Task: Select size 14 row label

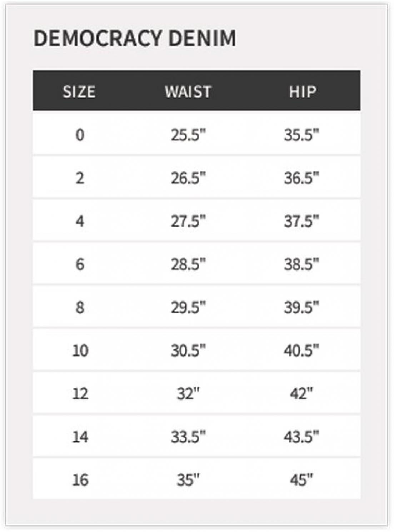Action: 80,437
